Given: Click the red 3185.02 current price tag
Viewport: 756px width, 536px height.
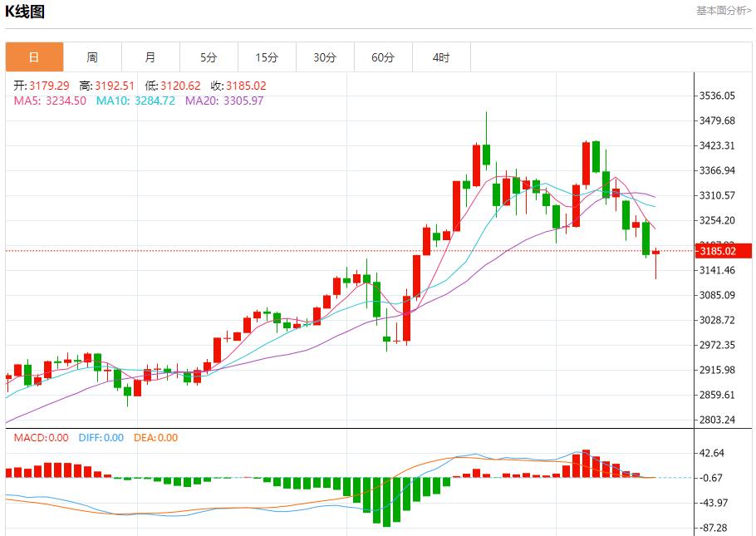Looking at the screenshot, I should 718,251.
